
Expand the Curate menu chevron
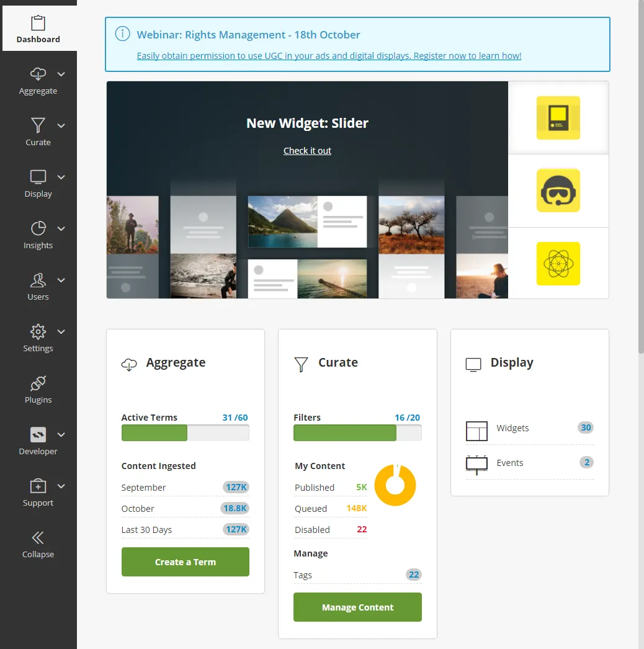(61, 125)
